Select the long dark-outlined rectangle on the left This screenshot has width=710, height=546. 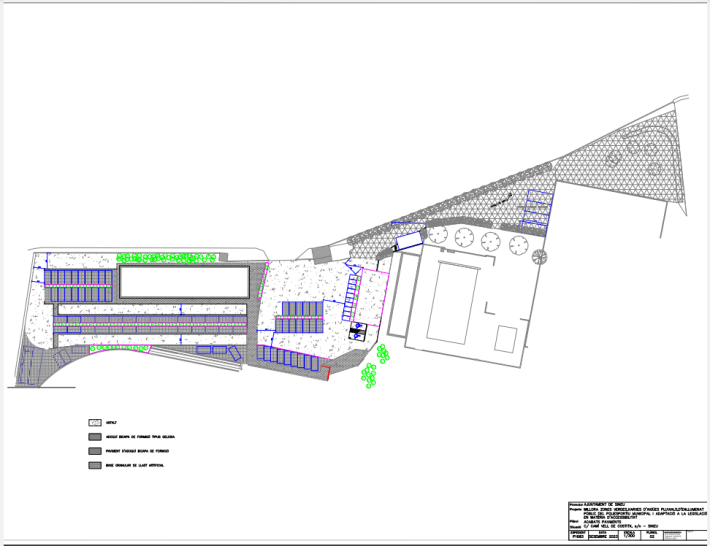[183, 282]
